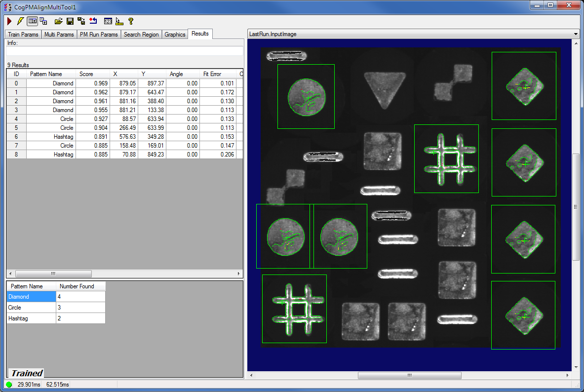
Task: Click the save-as floppy disk icon
Action: pyautogui.click(x=81, y=21)
